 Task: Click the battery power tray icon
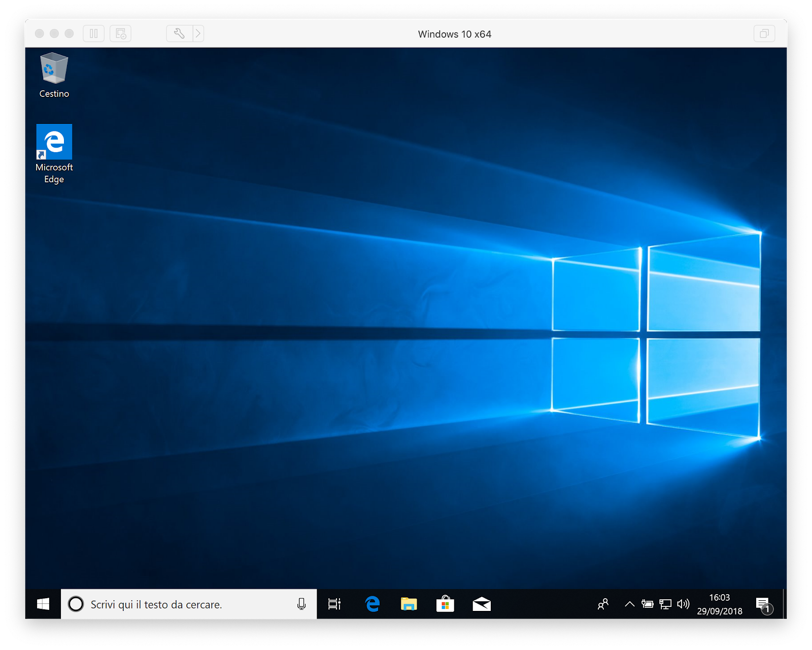click(647, 604)
